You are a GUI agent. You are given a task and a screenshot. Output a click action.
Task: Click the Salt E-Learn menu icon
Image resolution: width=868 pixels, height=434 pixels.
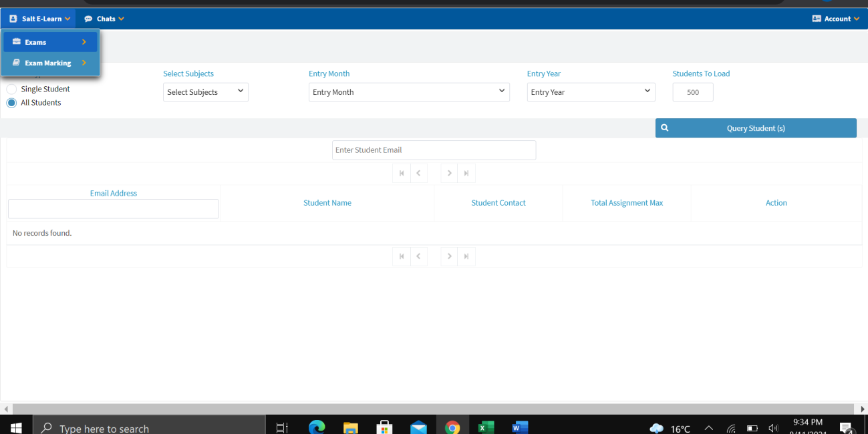point(13,19)
